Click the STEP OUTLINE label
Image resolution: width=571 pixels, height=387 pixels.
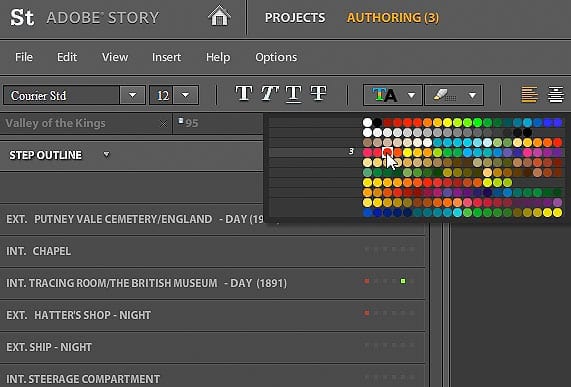pos(46,155)
